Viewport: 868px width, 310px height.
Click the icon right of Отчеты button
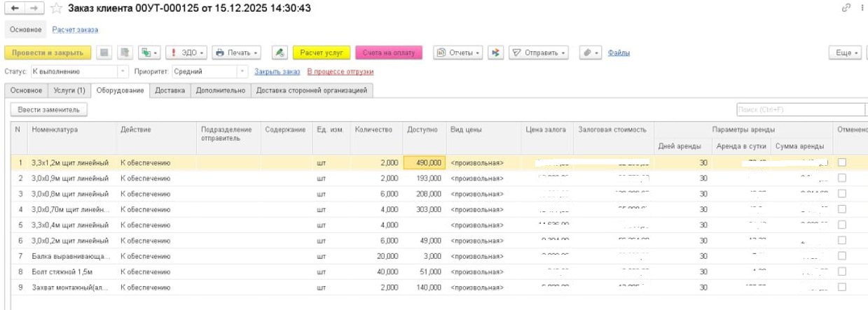click(496, 53)
